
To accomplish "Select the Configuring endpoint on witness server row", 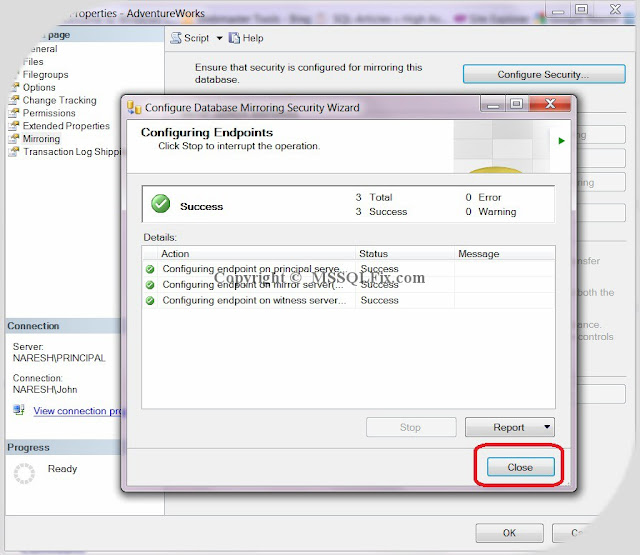I will (x=349, y=300).
